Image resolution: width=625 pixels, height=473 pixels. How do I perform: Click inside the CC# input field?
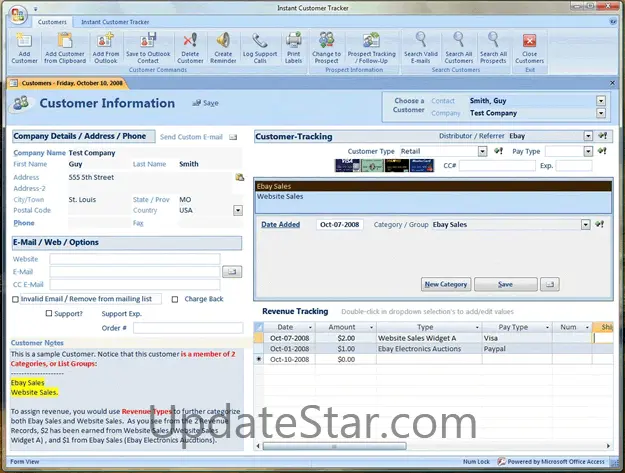click(497, 165)
